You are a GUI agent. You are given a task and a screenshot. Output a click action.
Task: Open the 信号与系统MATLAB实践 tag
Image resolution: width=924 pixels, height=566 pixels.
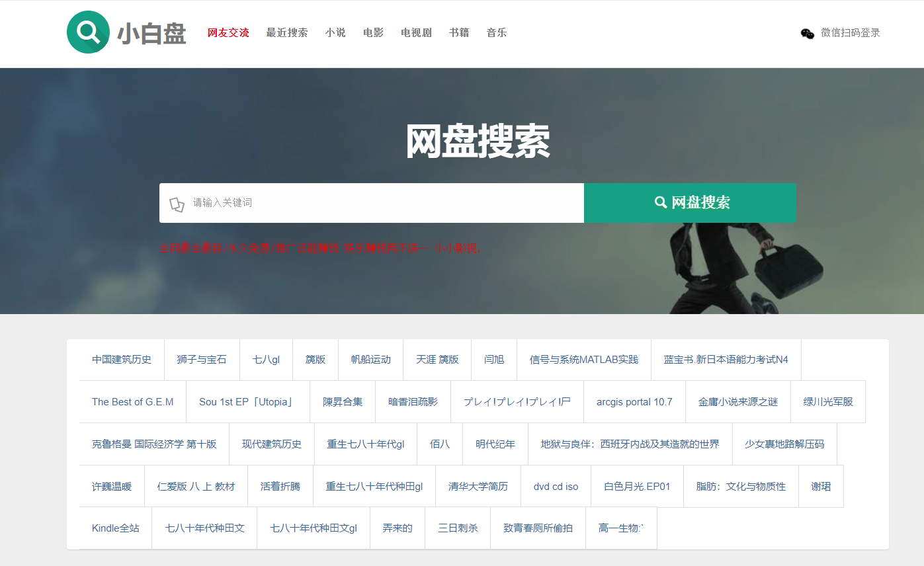(584, 360)
